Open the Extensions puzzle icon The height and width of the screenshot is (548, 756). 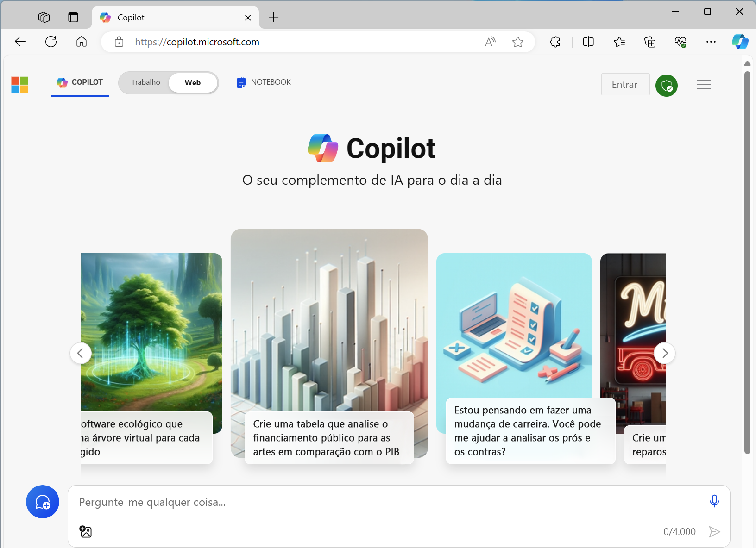(555, 42)
